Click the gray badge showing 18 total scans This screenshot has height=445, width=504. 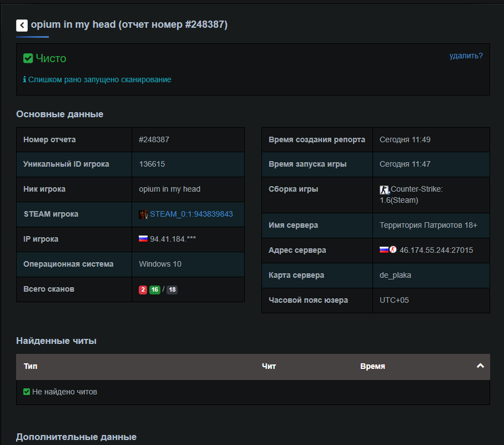point(172,289)
